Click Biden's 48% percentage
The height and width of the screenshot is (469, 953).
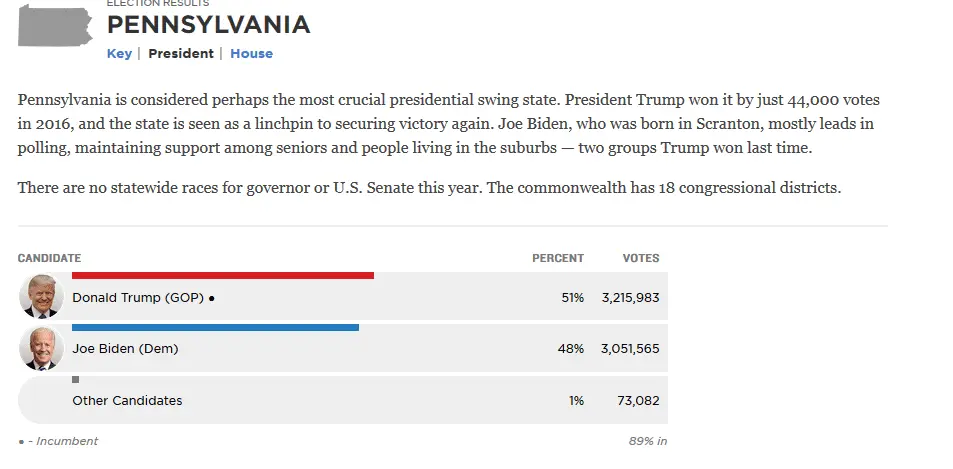[x=571, y=349]
